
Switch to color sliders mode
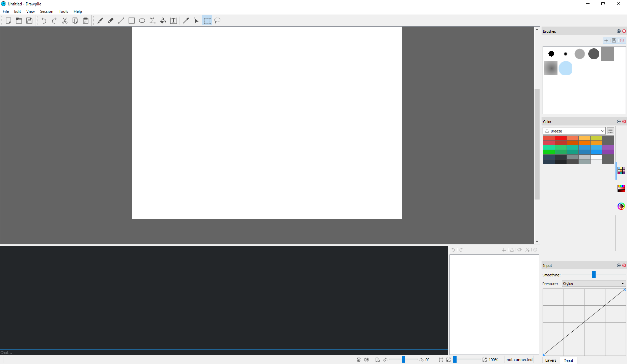click(621, 188)
